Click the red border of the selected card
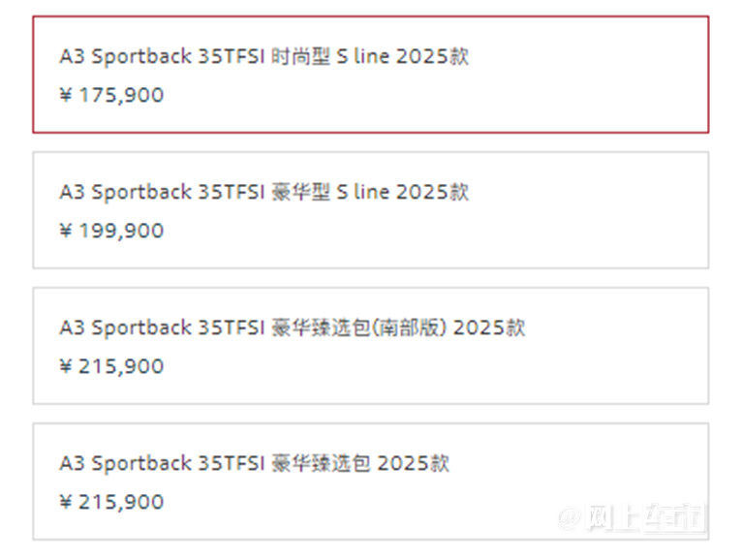This screenshot has height=560, width=742. click(371, 16)
